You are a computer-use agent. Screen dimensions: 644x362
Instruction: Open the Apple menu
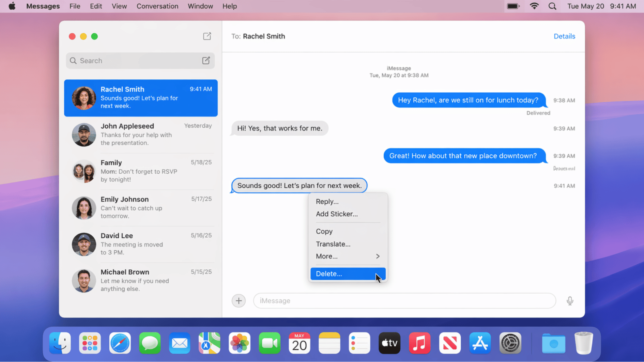pyautogui.click(x=12, y=6)
